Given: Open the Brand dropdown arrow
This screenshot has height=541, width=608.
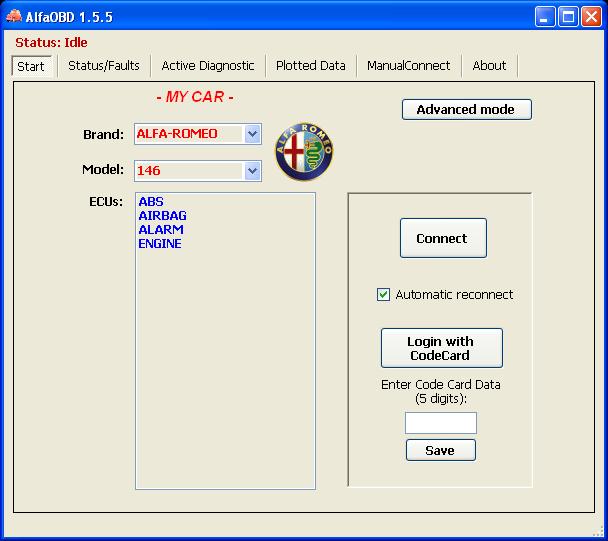Looking at the screenshot, I should pos(252,134).
